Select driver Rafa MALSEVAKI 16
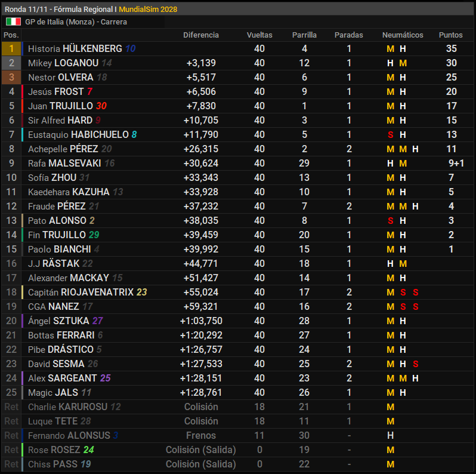This screenshot has height=474, width=476. (x=72, y=163)
